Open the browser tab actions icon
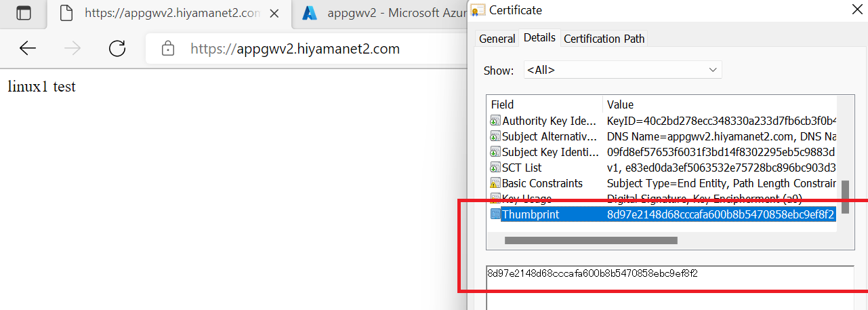This screenshot has width=868, height=310. 24,13
